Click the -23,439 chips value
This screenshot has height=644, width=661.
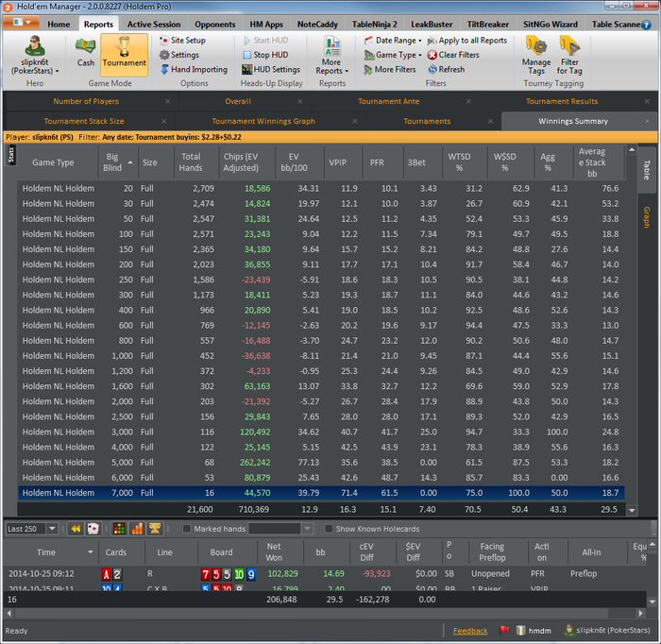click(256, 280)
